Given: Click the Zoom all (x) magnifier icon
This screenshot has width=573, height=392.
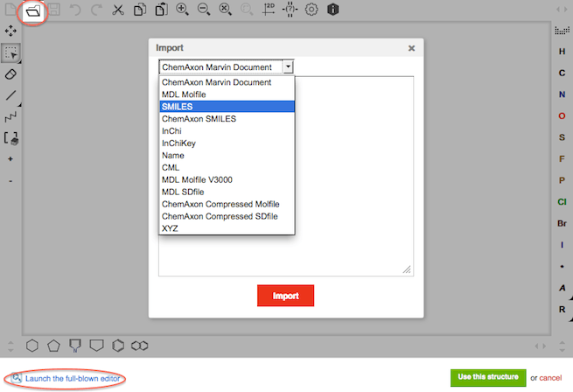Looking at the screenshot, I should click(x=225, y=10).
